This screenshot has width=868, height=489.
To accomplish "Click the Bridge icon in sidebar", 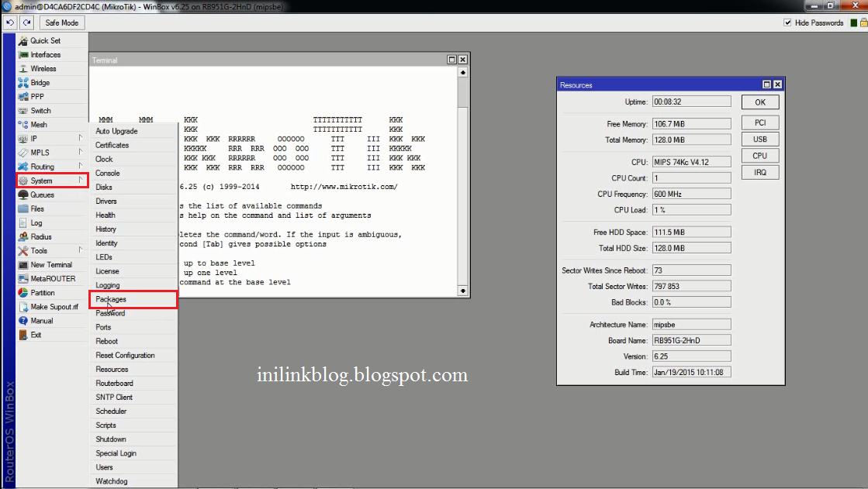I will pos(22,82).
